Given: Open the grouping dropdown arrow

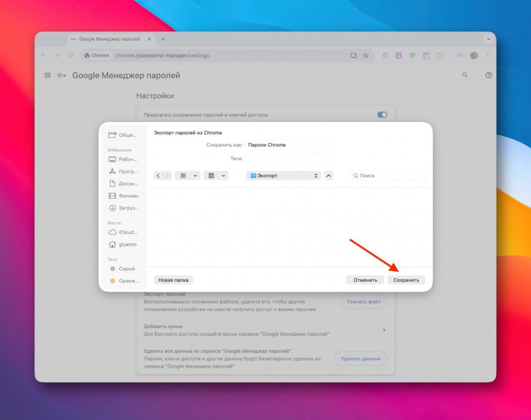Looking at the screenshot, I should tap(223, 176).
